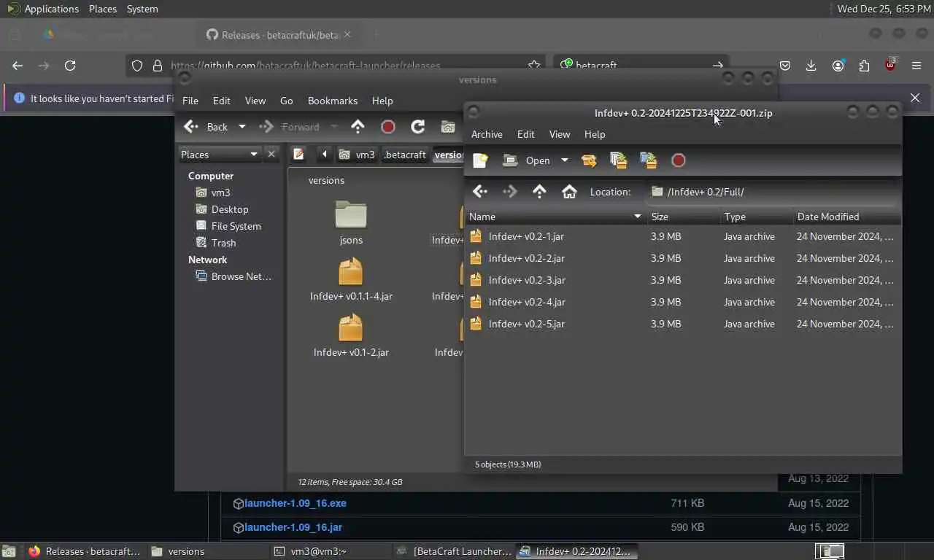Open the Bookmarks menu
The image size is (934, 560).
click(333, 101)
